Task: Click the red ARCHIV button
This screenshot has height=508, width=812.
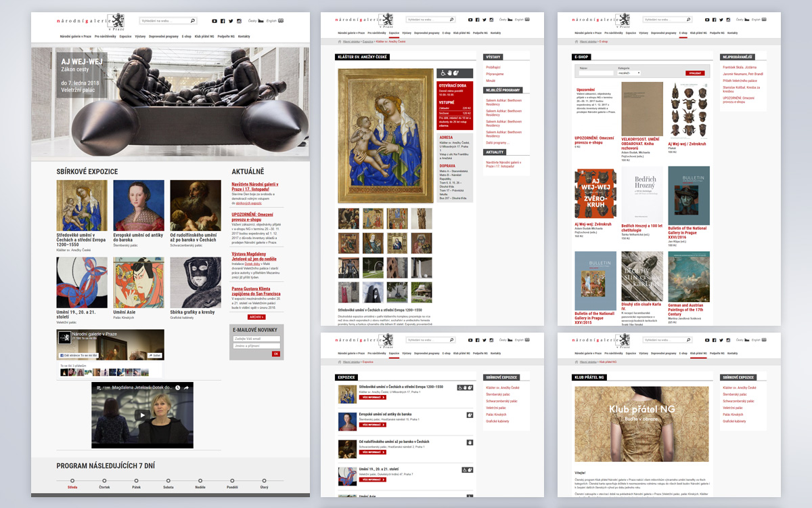Action: coord(256,317)
